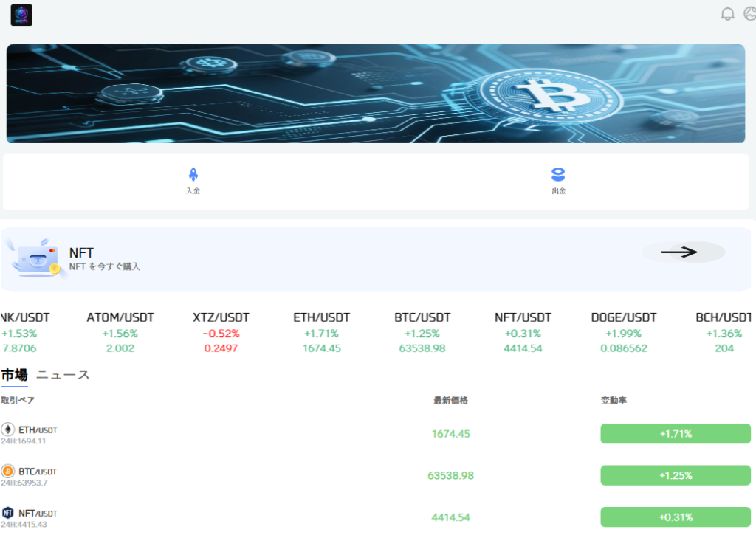The width and height of the screenshot is (756, 535).
Task: Click the NFT card illustration icon
Action: click(x=36, y=258)
